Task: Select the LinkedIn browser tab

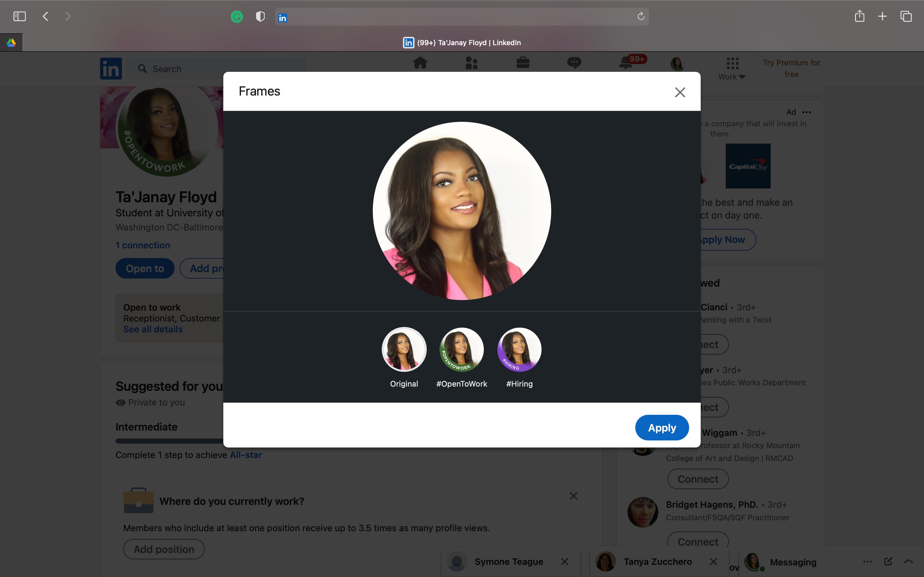Action: 462,42
